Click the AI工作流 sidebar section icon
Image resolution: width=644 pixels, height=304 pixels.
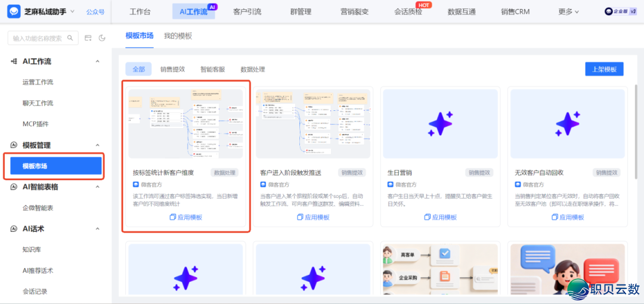pos(13,61)
